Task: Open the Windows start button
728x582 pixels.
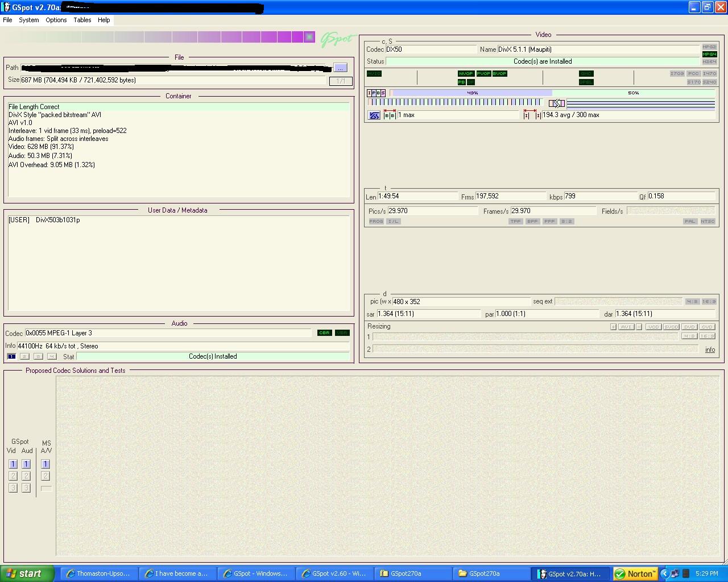Action: point(27,574)
